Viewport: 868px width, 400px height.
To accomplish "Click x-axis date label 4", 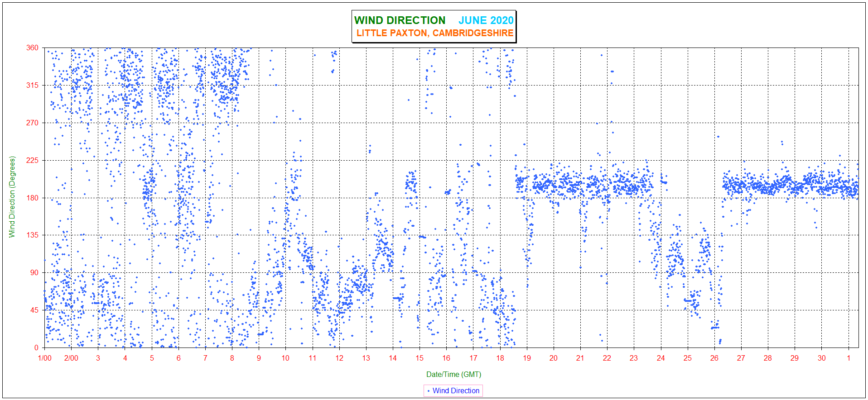I will pyautogui.click(x=125, y=358).
